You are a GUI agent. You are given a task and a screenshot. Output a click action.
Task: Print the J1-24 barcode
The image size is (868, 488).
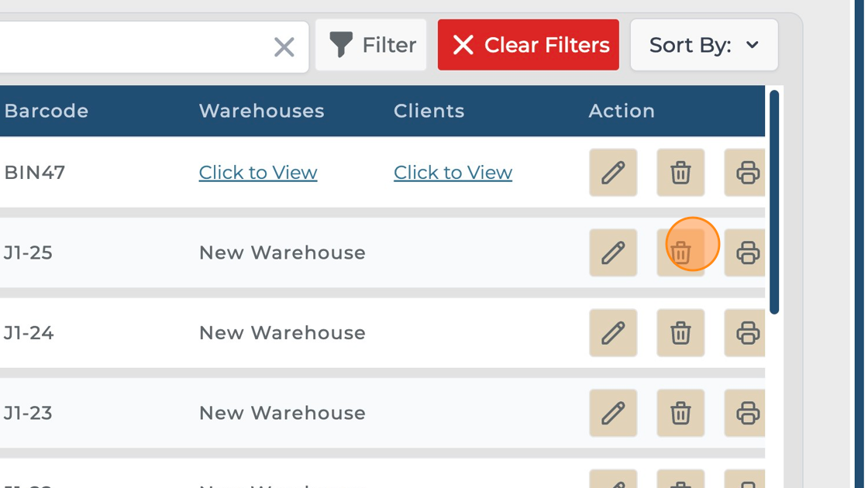746,333
